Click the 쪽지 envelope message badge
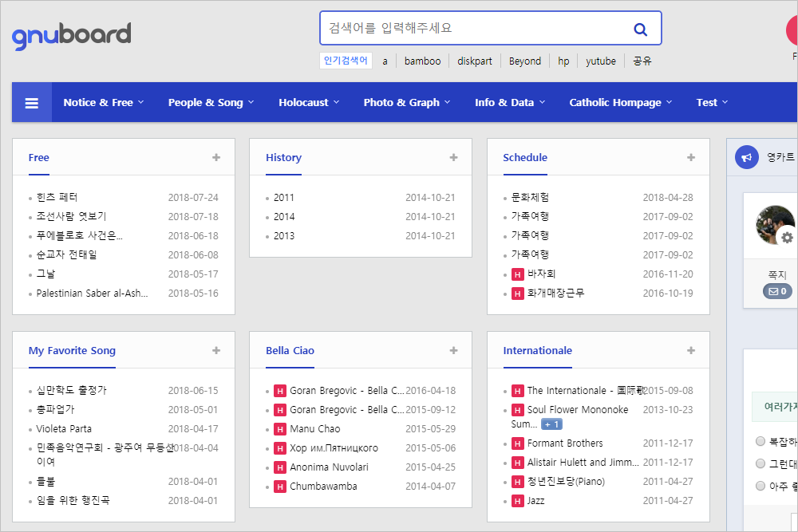The image size is (798, 532). pyautogui.click(x=777, y=291)
